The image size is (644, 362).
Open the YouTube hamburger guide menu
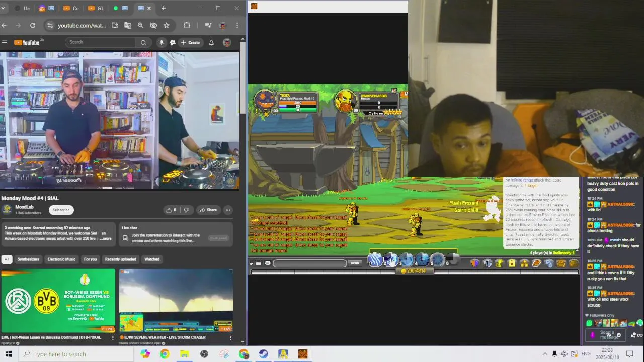tap(5, 43)
